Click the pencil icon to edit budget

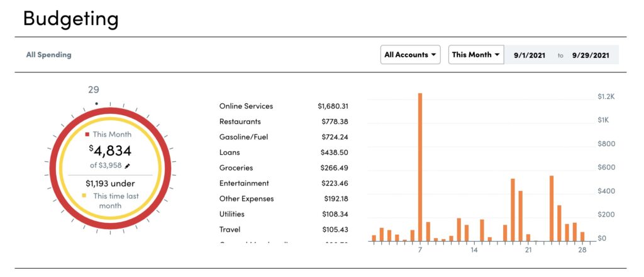(128, 166)
